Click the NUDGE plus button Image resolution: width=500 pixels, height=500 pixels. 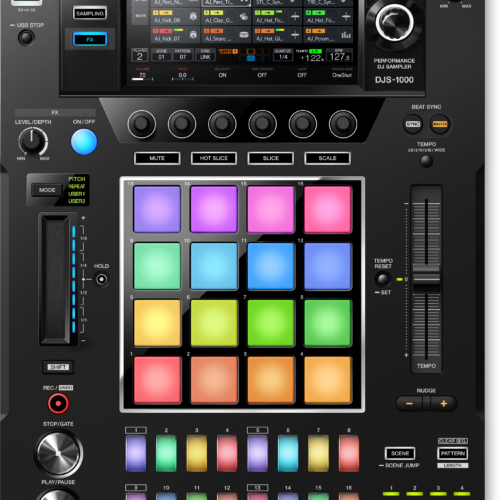pos(444,404)
